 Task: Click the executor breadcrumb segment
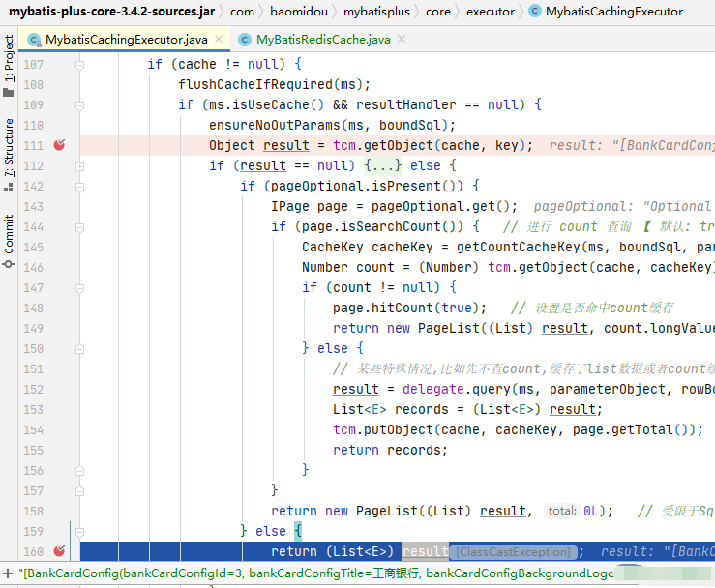pyautogui.click(x=489, y=12)
